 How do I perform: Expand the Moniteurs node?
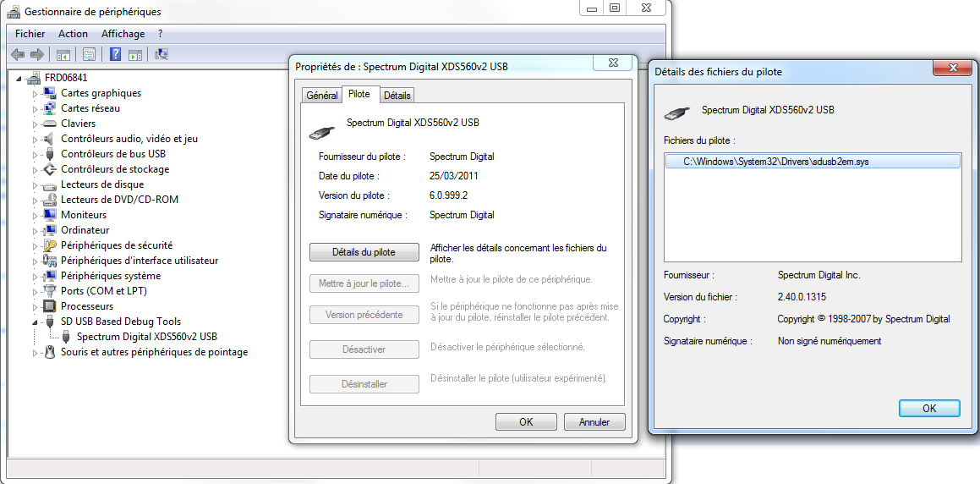pyautogui.click(x=35, y=215)
